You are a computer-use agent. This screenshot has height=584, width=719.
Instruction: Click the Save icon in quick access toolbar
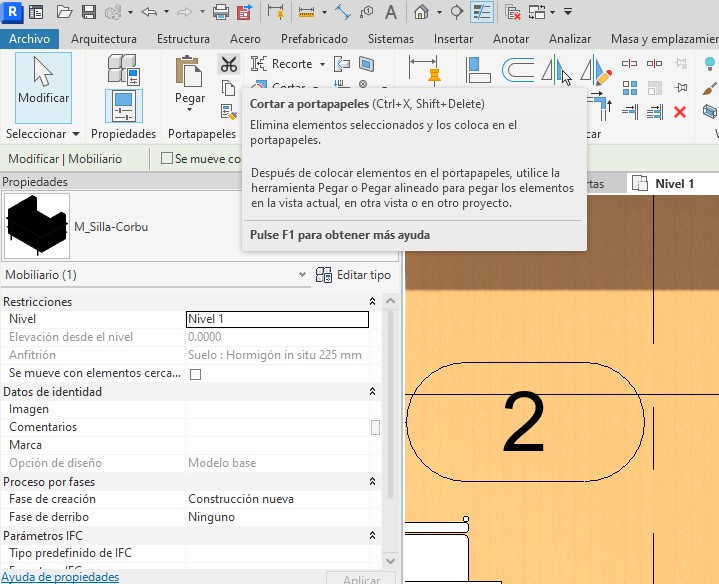[x=88, y=13]
